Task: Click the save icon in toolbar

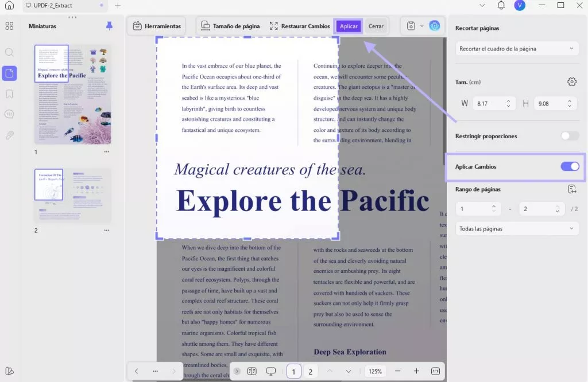Action: point(411,26)
